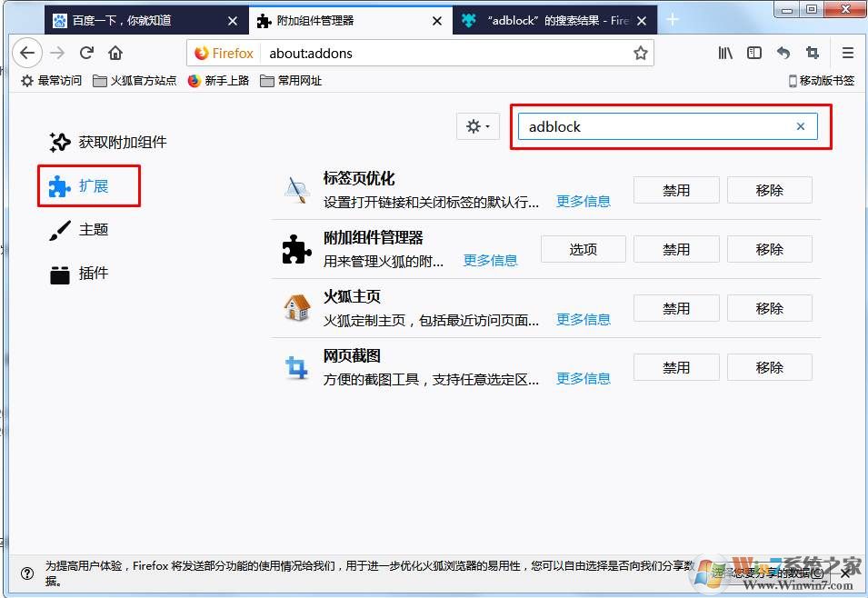The height and width of the screenshot is (598, 868).
Task: Open the Firefox hamburger menu
Action: click(847, 53)
